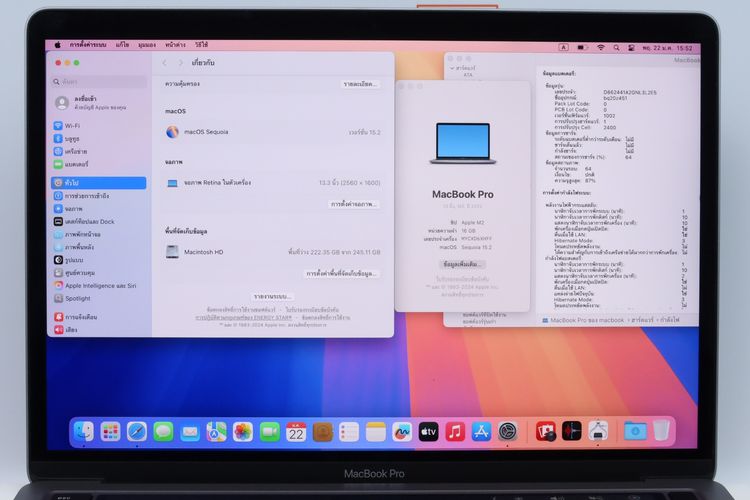
Task: Open Calendar showing 22 in the Dock
Action: [296, 432]
